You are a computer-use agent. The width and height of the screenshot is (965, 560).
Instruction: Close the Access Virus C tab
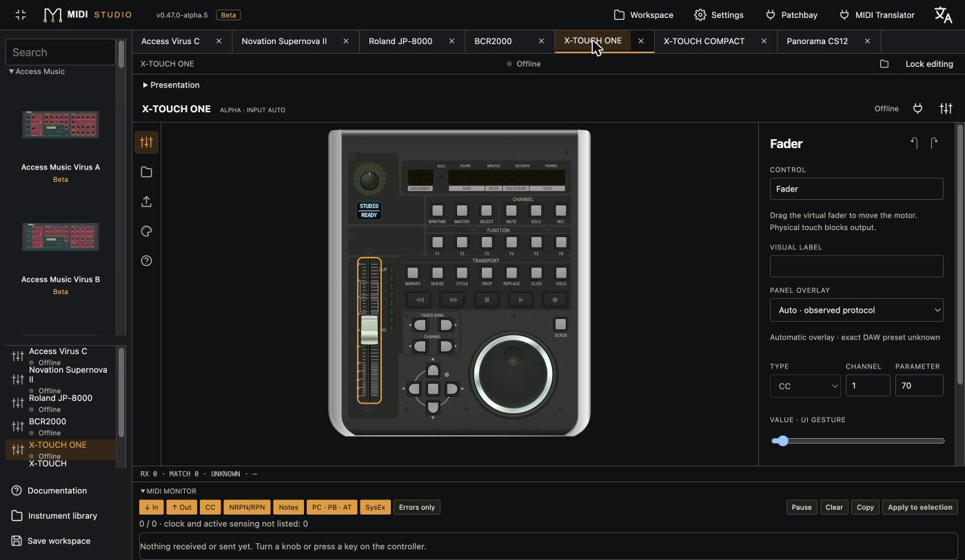tap(219, 41)
